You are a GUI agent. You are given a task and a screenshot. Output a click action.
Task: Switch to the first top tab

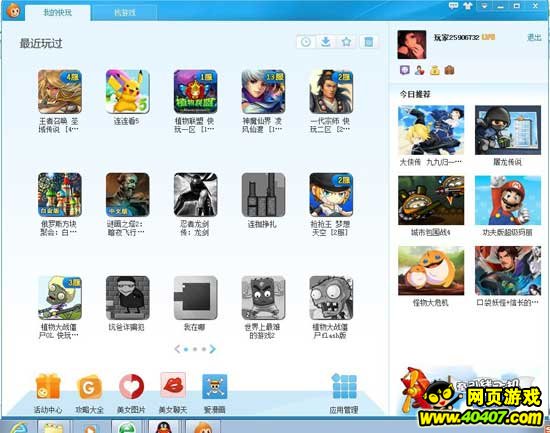point(58,13)
